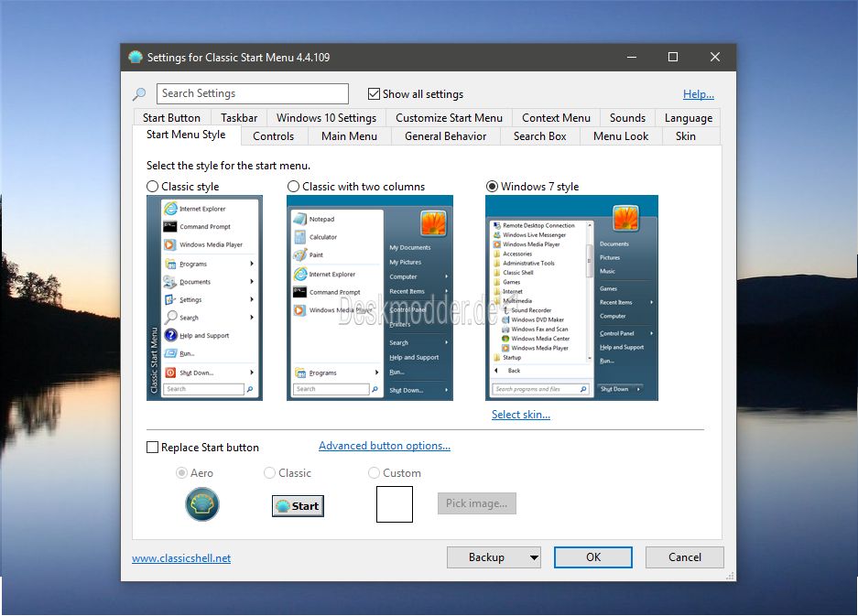Close the Classic Start Menu settings window
Image resolution: width=858 pixels, height=616 pixels.
pyautogui.click(x=714, y=57)
